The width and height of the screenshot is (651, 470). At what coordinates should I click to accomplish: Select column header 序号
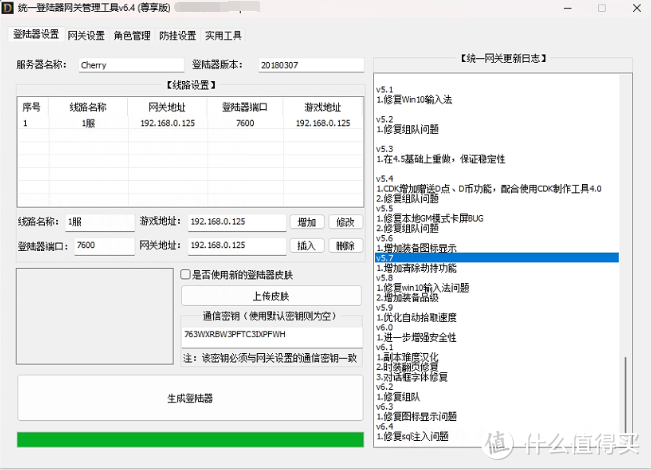[x=33, y=107]
